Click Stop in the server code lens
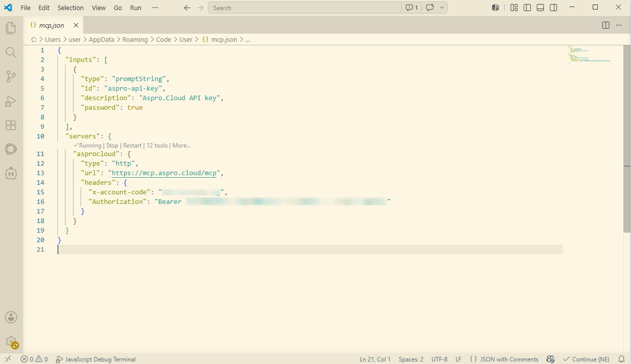 pos(112,145)
